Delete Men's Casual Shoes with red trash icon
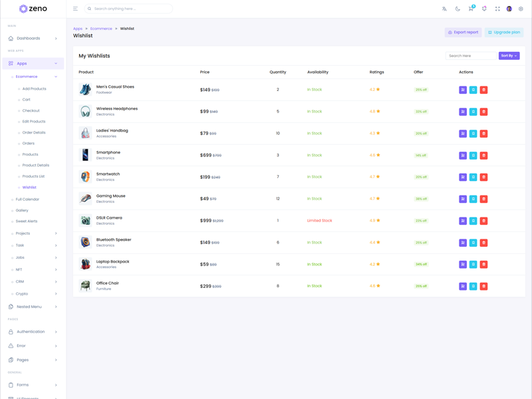The height and width of the screenshot is (399, 532). (x=483, y=90)
